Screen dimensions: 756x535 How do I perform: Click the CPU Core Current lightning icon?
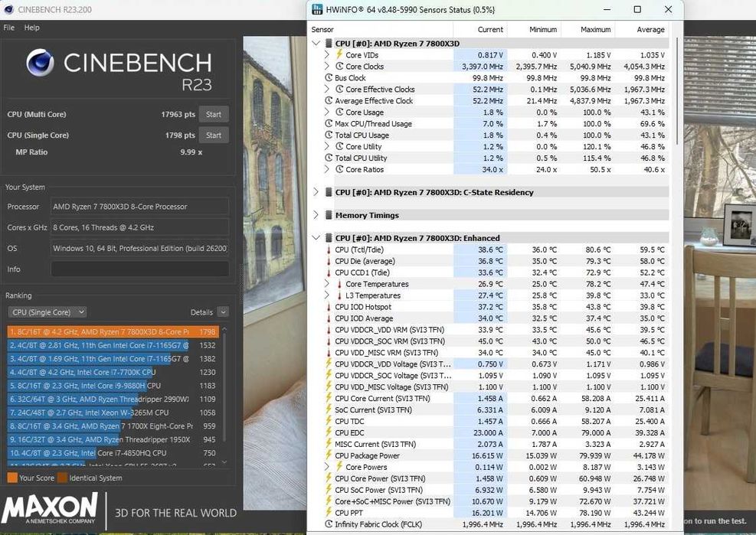[329, 398]
